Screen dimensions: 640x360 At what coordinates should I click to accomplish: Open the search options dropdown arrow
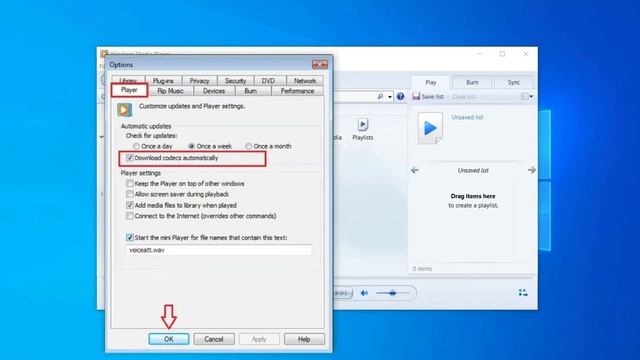pyautogui.click(x=390, y=97)
